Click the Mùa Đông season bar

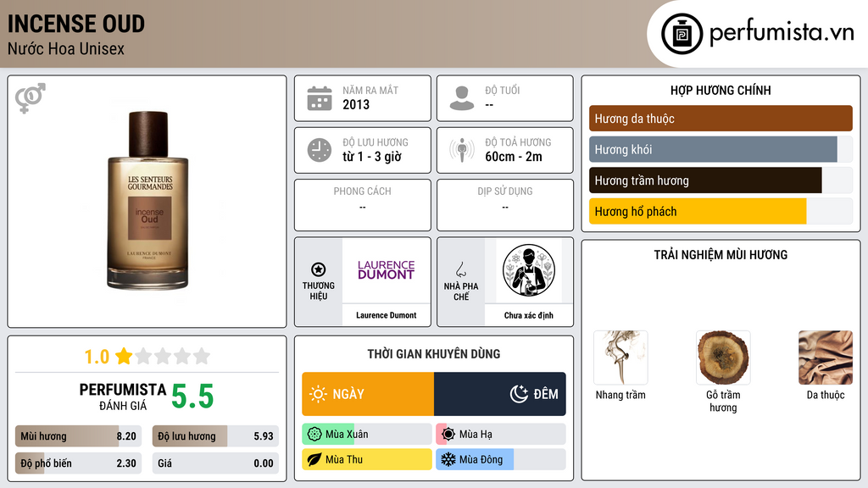pyautogui.click(x=501, y=459)
